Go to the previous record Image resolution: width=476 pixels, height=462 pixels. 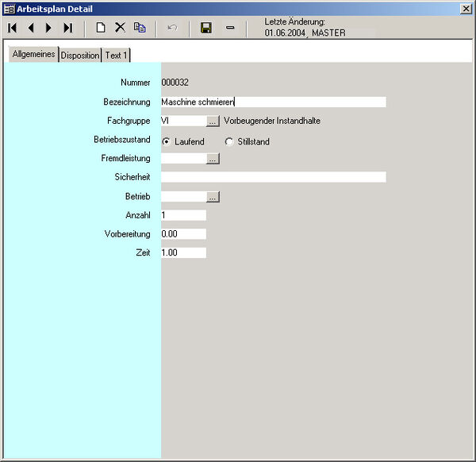point(31,28)
